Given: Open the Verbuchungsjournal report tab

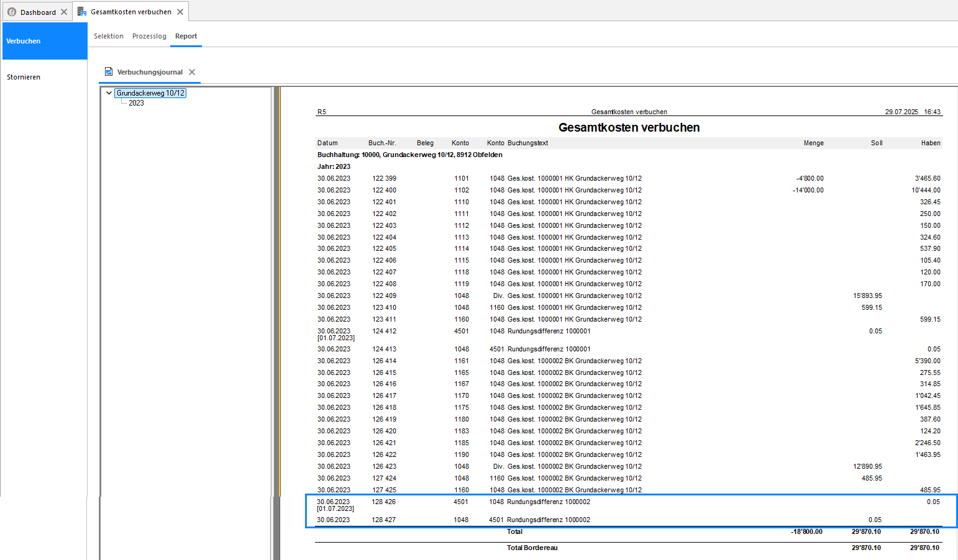Looking at the screenshot, I should [150, 72].
